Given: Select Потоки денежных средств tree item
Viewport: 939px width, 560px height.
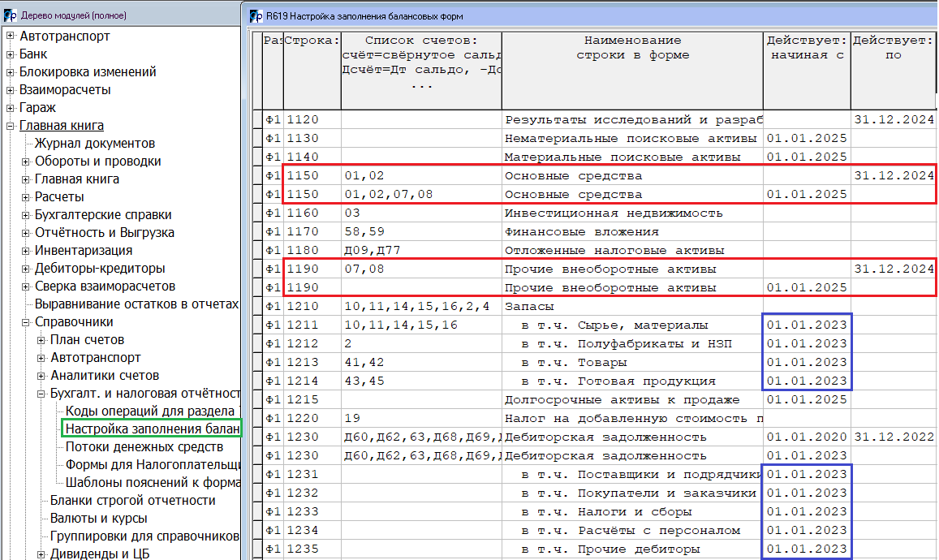Looking at the screenshot, I should pyautogui.click(x=144, y=447).
